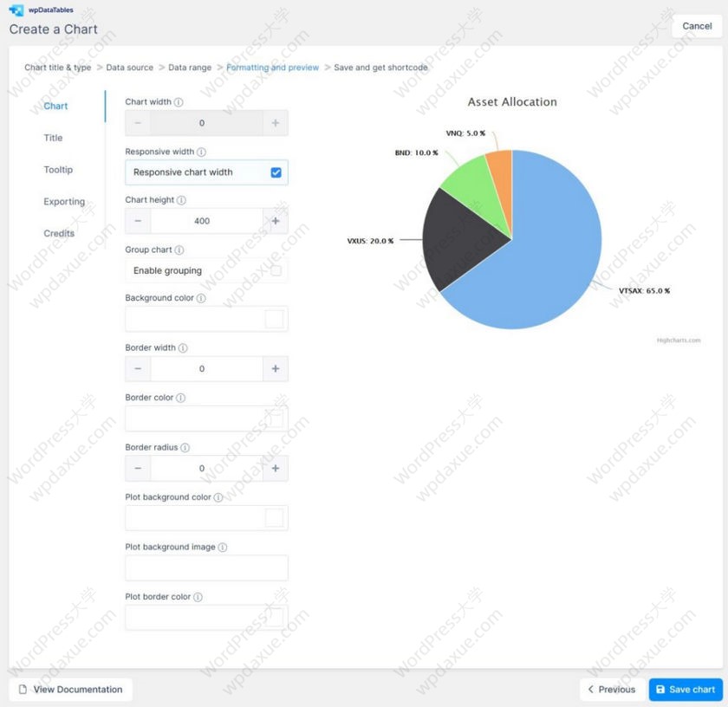728x707 pixels.
Task: Open Plot background image info icon
Action: click(x=223, y=548)
